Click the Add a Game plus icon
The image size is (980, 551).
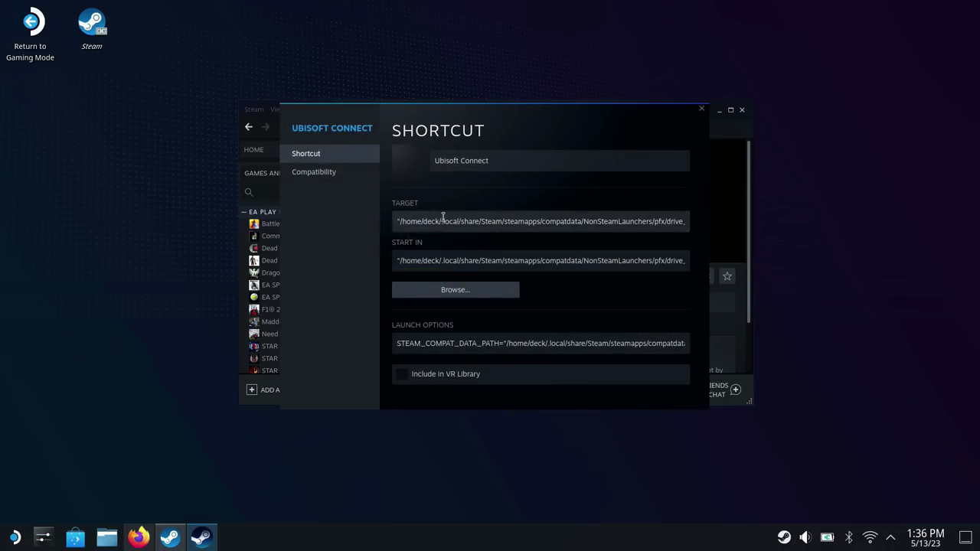click(x=251, y=390)
